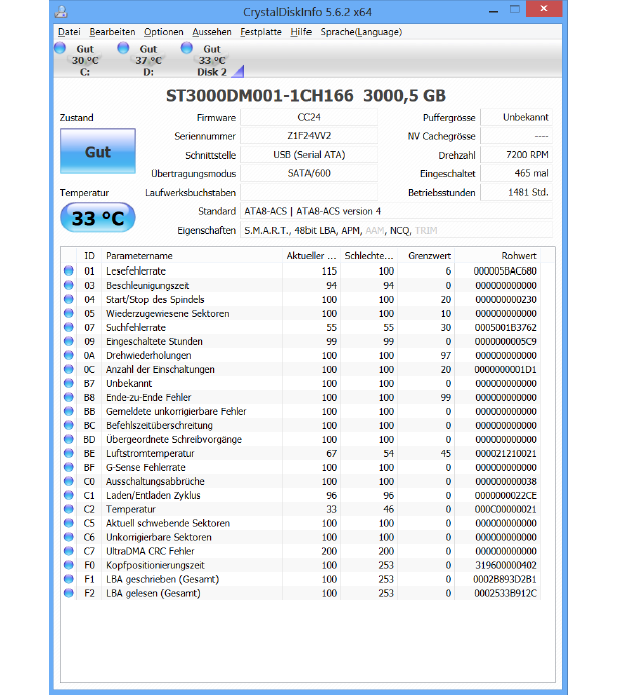
Task: Select the Unkorrigierbare Sektoren row
Action: click(301, 537)
